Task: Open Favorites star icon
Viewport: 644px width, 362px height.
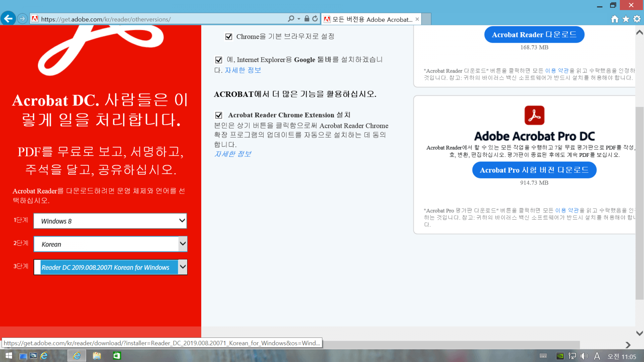Action: (x=626, y=19)
